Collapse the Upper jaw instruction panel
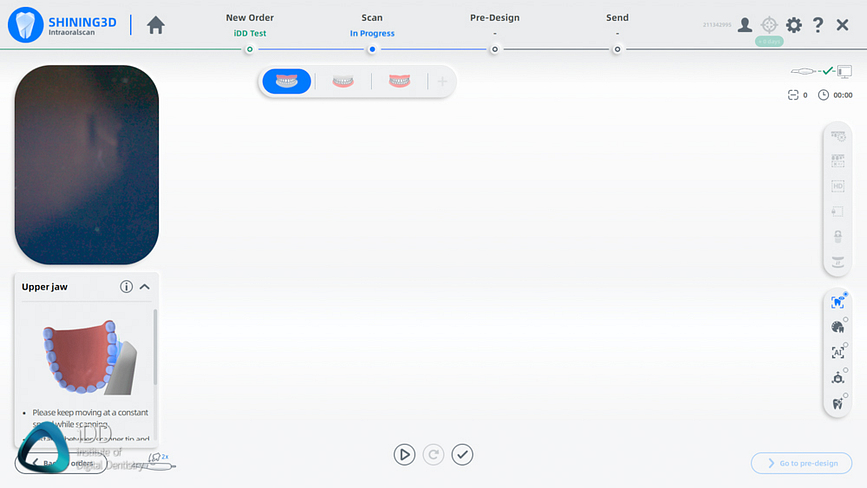Viewport: 867px width, 488px height. point(145,287)
